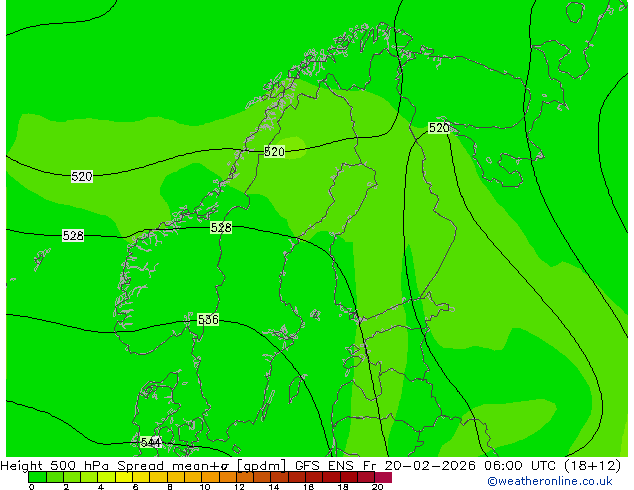Image resolution: width=634 pixels, height=490 pixels.
Task: Select the legend swatch starting at value 2
Action: [72, 477]
